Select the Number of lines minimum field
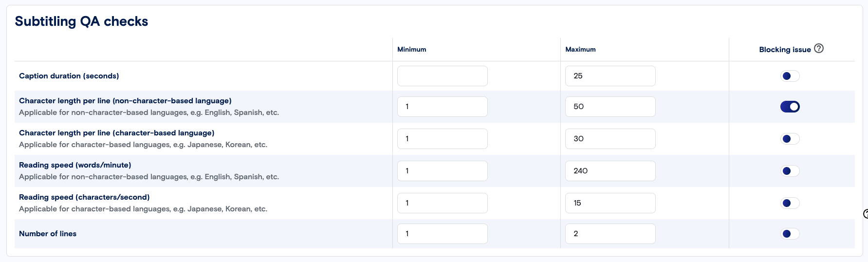 [x=442, y=234]
